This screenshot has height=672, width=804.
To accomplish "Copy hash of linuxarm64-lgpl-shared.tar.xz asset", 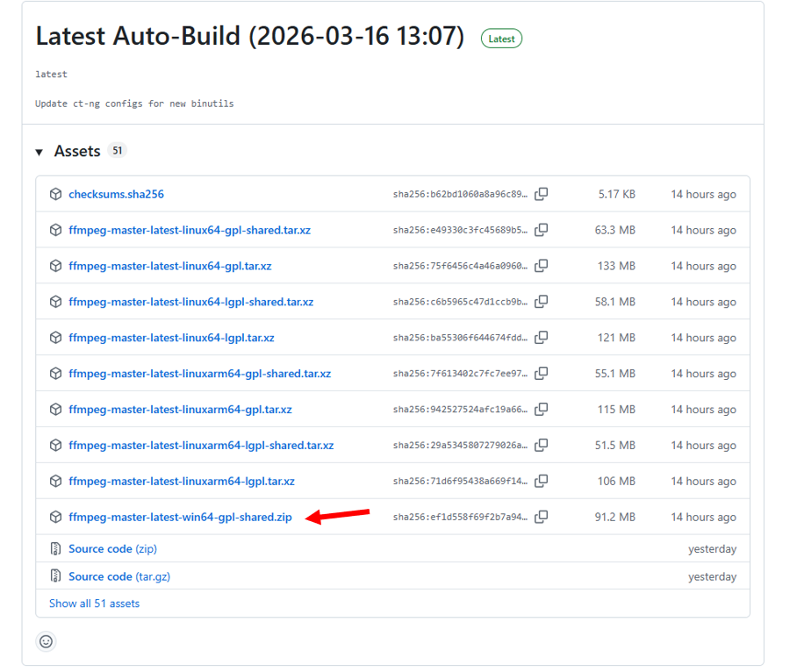I will [x=541, y=446].
